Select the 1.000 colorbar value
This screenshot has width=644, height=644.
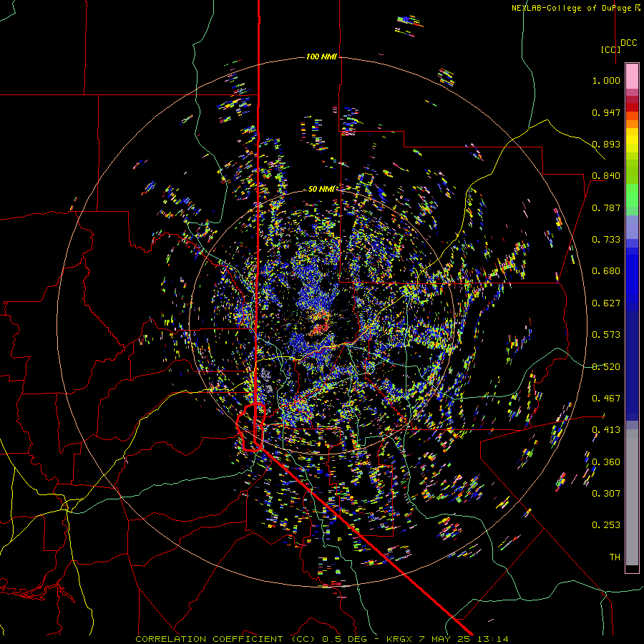606,80
